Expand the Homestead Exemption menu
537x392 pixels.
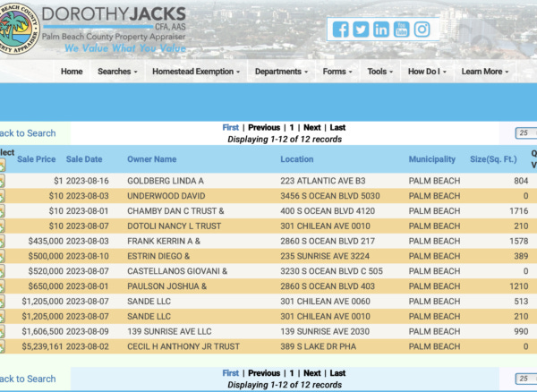click(x=196, y=72)
